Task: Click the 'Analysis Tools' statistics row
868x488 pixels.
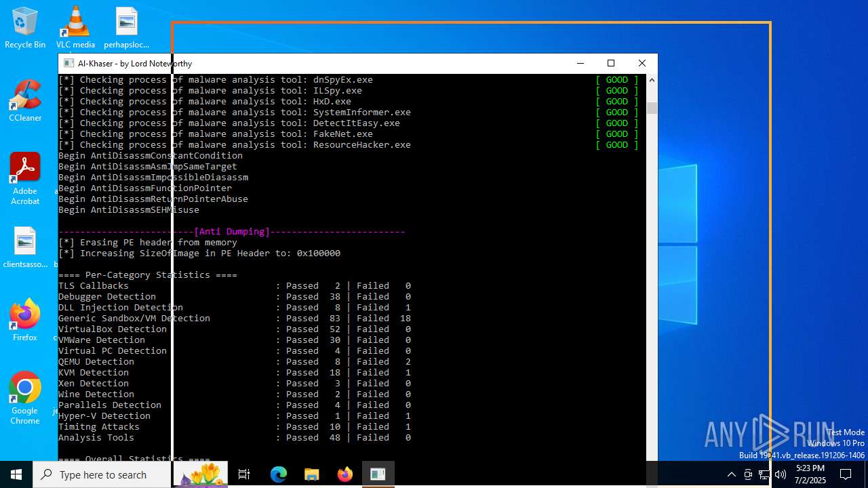Action: (x=235, y=438)
